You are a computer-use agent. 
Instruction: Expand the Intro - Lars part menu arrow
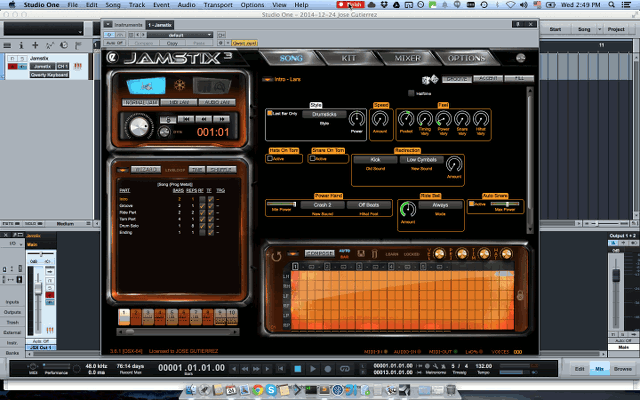(x=267, y=80)
